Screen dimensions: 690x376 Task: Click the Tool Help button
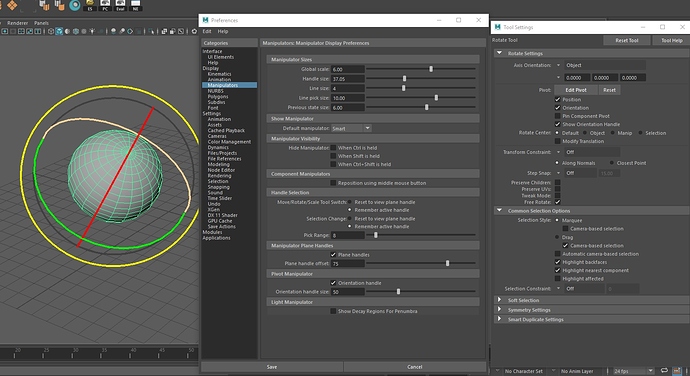click(672, 40)
